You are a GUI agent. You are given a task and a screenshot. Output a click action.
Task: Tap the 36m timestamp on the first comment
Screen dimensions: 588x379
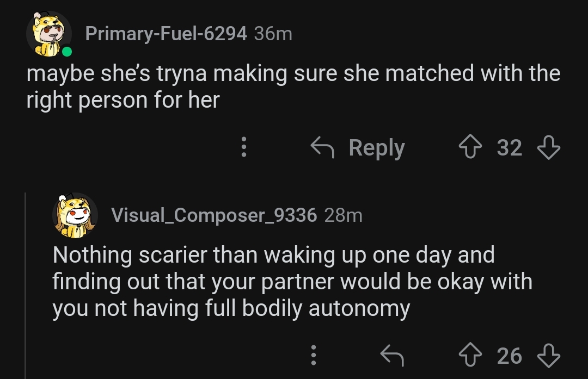(274, 33)
